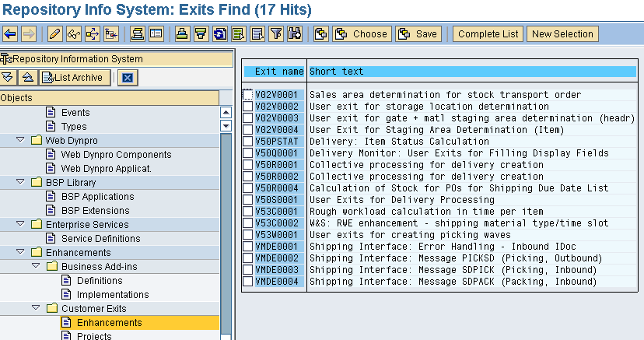Click exit name V50R0001
Image resolution: width=644 pixels, height=340 pixels.
pos(276,165)
